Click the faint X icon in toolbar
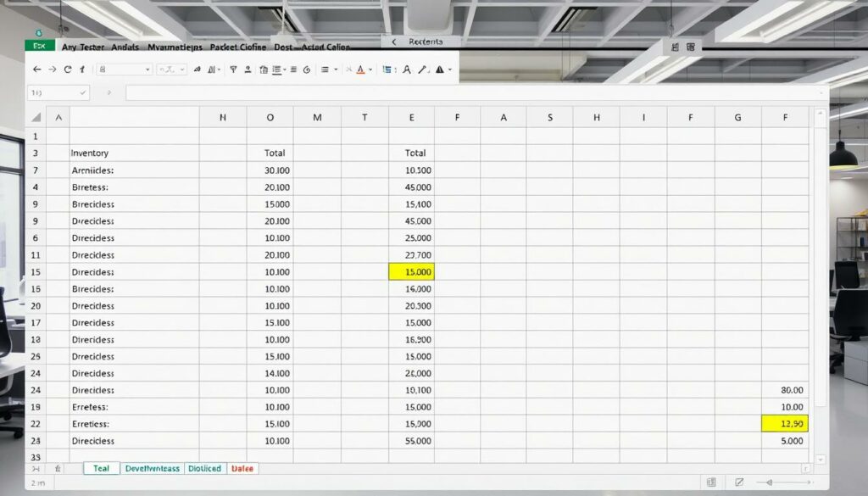The image size is (868, 496). (348, 70)
